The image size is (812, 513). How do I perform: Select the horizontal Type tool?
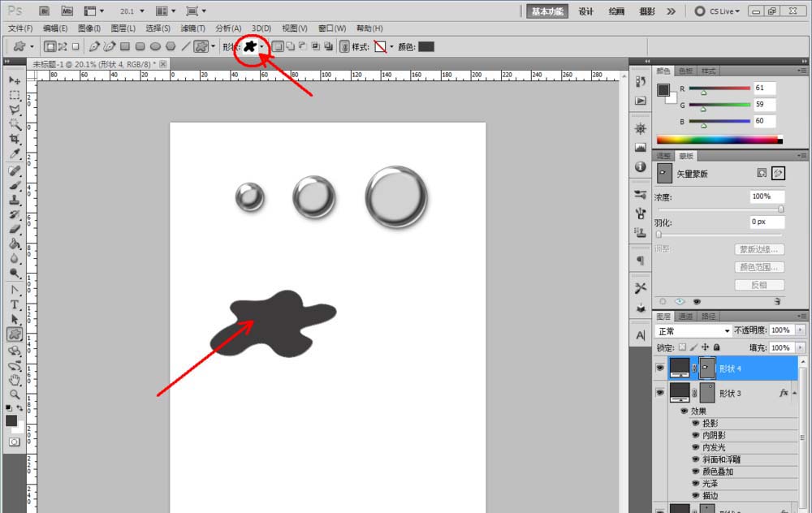pos(15,304)
